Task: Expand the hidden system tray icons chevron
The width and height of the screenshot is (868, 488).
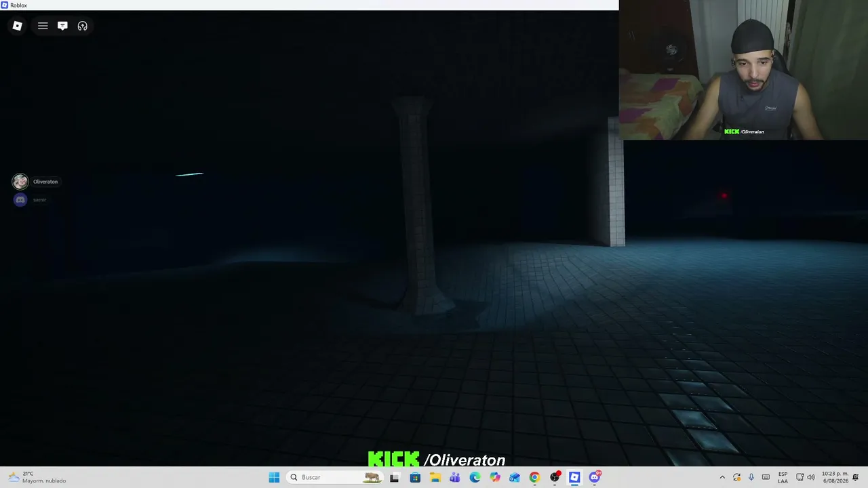Action: pyautogui.click(x=722, y=477)
